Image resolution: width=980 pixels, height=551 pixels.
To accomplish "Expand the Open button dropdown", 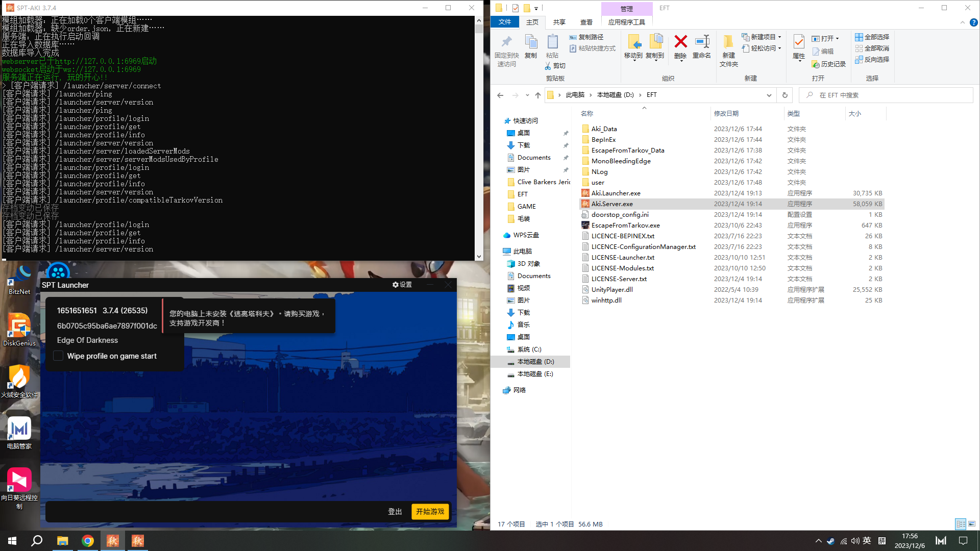I will 837,39.
